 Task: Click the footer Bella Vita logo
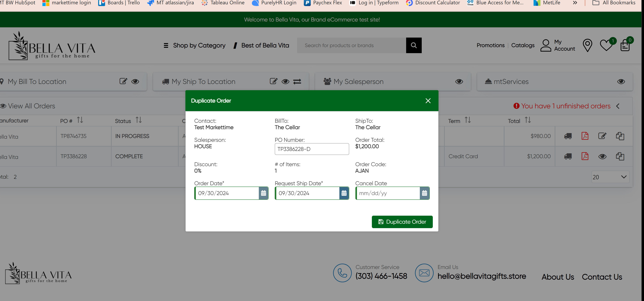click(x=38, y=273)
